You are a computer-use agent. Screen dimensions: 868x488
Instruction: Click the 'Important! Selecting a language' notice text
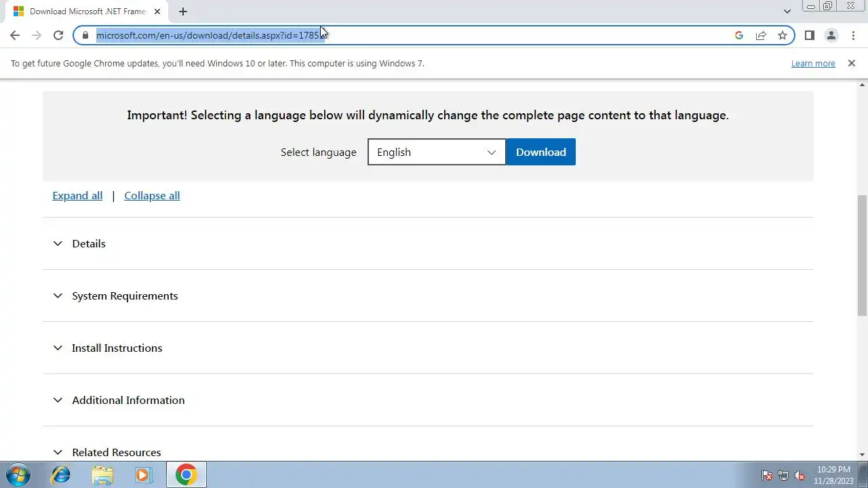tap(428, 115)
